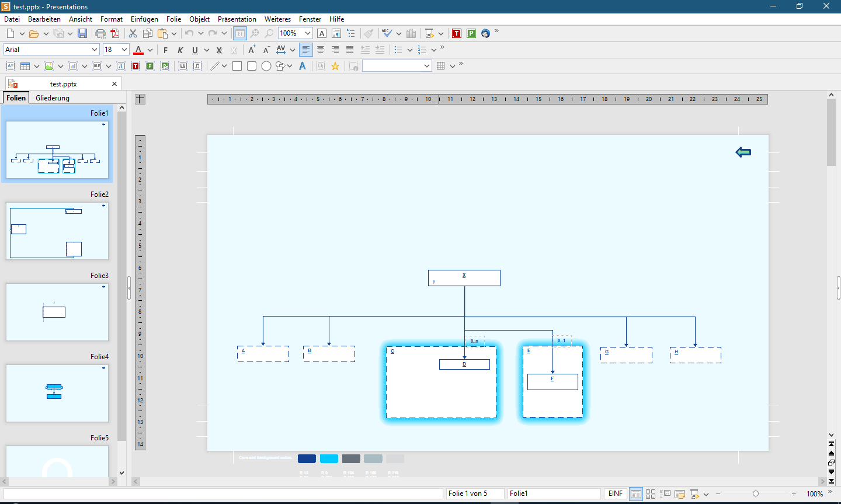Export as PDF using the toolbar icon
The height and width of the screenshot is (504, 841).
pyautogui.click(x=115, y=33)
